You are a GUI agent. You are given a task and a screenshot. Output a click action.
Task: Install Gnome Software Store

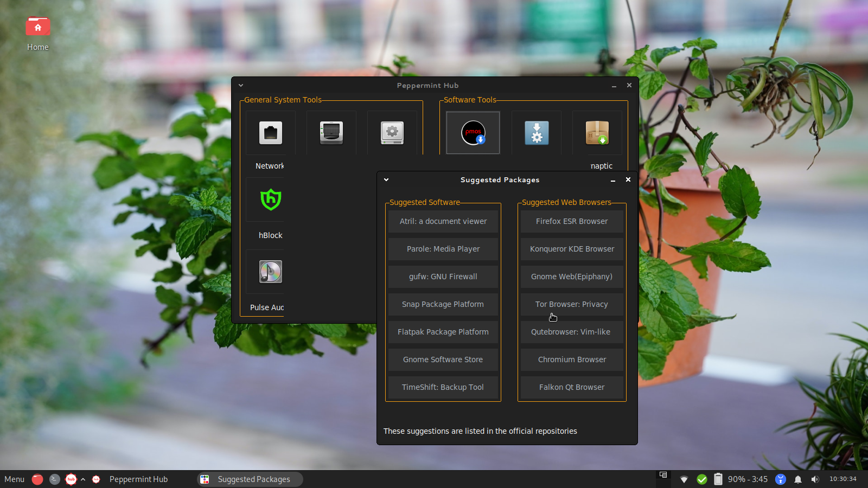(443, 359)
